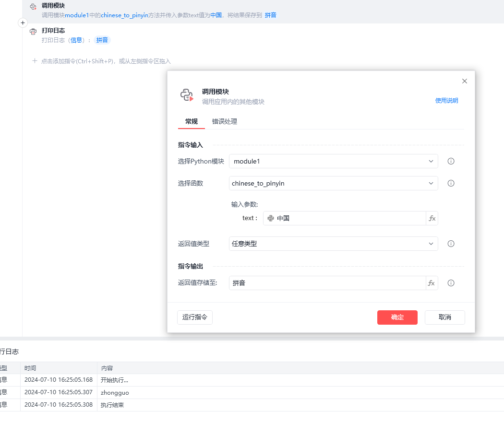Open the 返回值类型 dropdown showing 任意类型
Viewport: 504px width, 423px height.
[x=333, y=244]
